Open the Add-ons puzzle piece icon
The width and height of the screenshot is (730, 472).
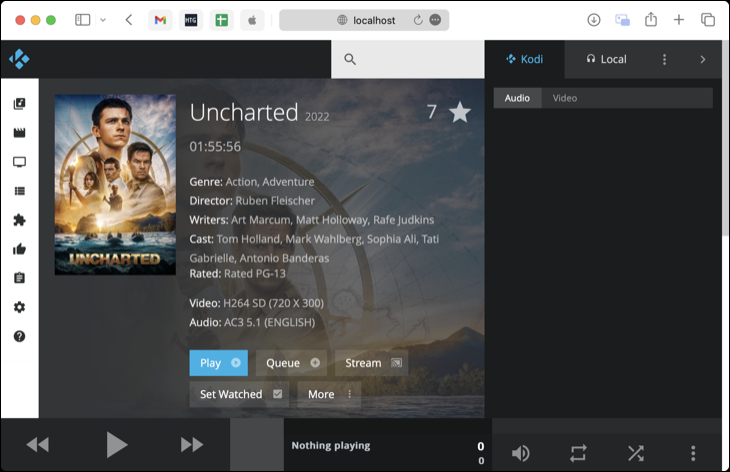pyautogui.click(x=20, y=220)
